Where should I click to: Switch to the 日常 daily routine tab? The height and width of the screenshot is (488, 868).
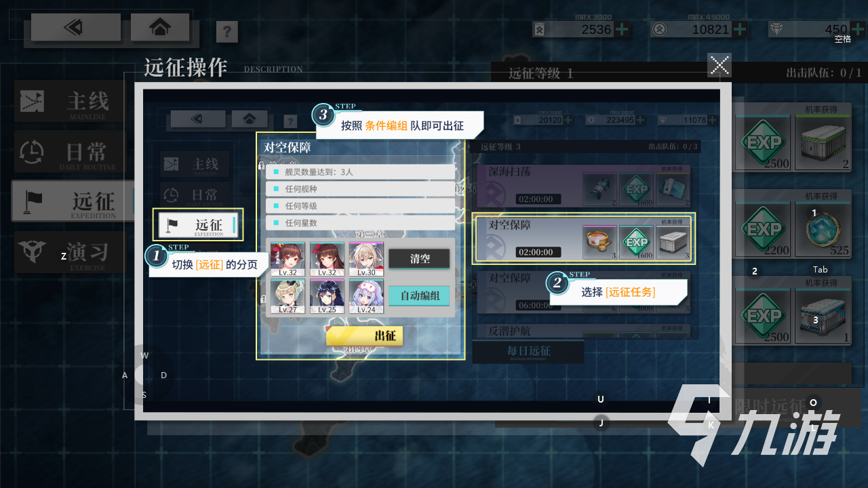pos(69,152)
